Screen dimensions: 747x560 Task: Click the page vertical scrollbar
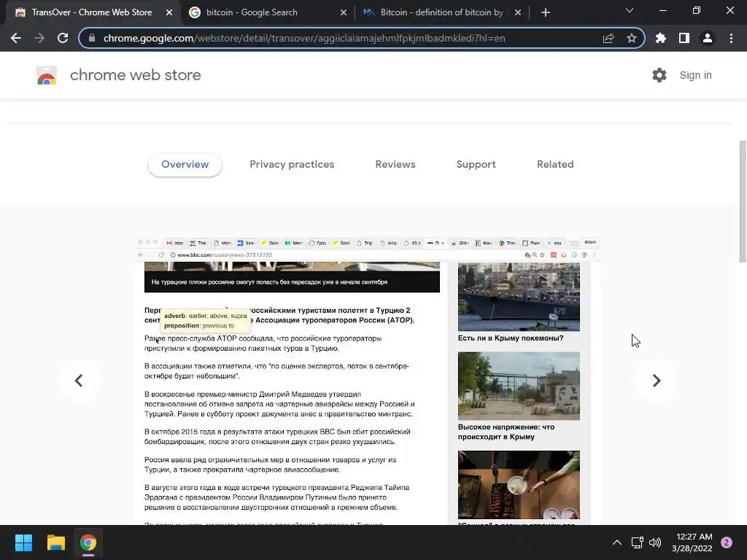click(743, 201)
